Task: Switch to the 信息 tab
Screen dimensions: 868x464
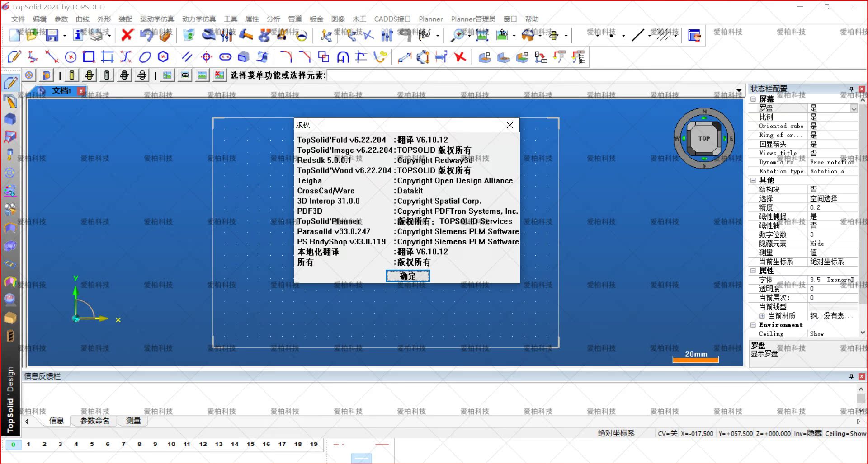Action: coord(56,421)
